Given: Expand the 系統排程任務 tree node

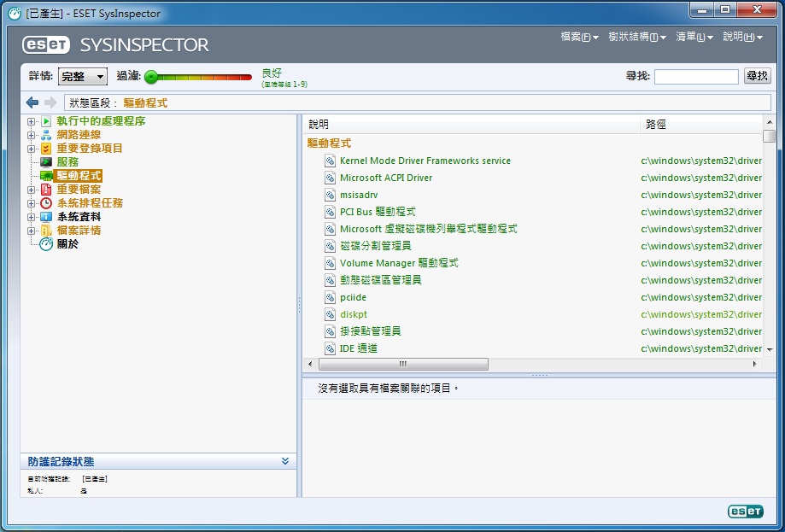Looking at the screenshot, I should 31,203.
